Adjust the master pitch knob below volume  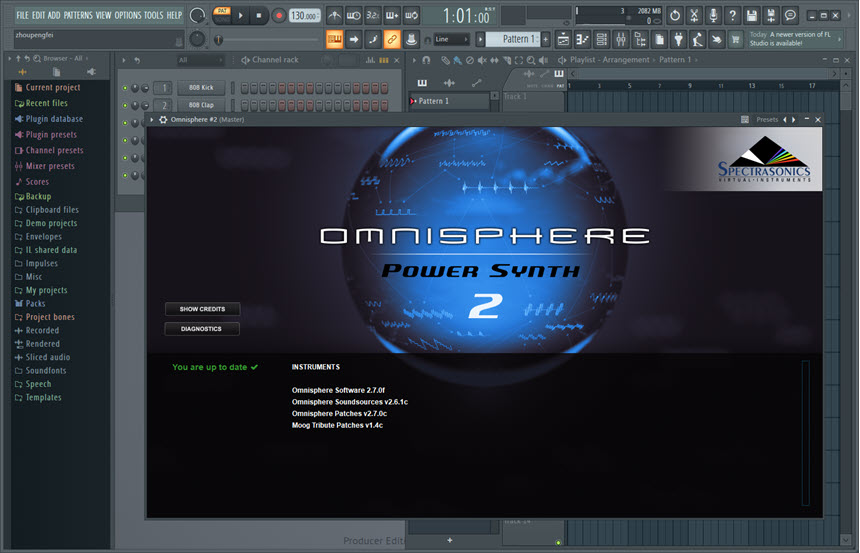pyautogui.click(x=197, y=39)
